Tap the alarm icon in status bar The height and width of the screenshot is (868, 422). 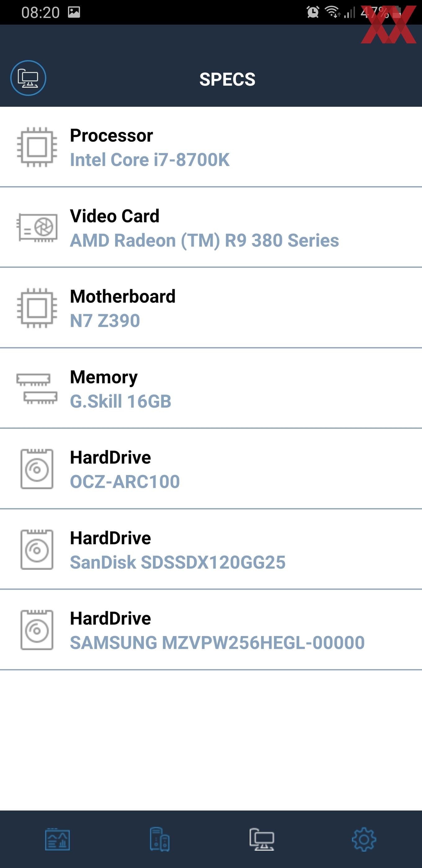coord(313,12)
